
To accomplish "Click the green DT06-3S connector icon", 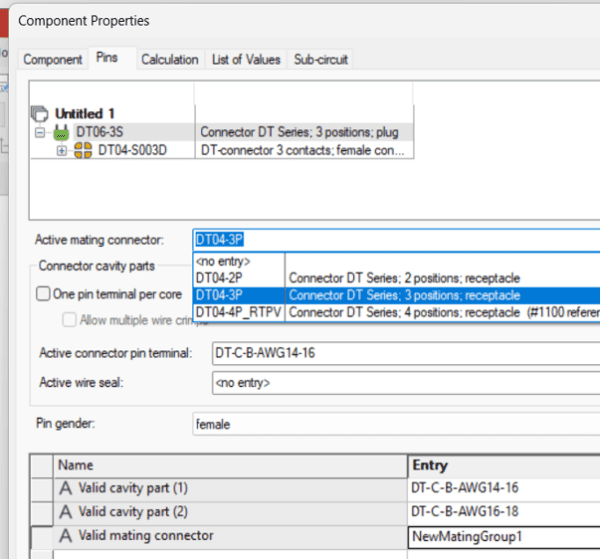I will pos(61,132).
